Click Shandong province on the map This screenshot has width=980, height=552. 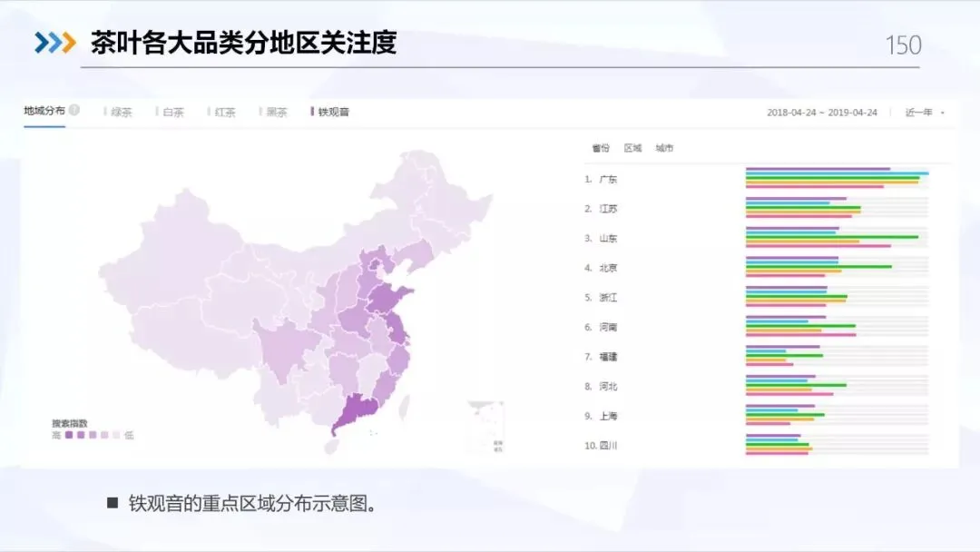387,299
